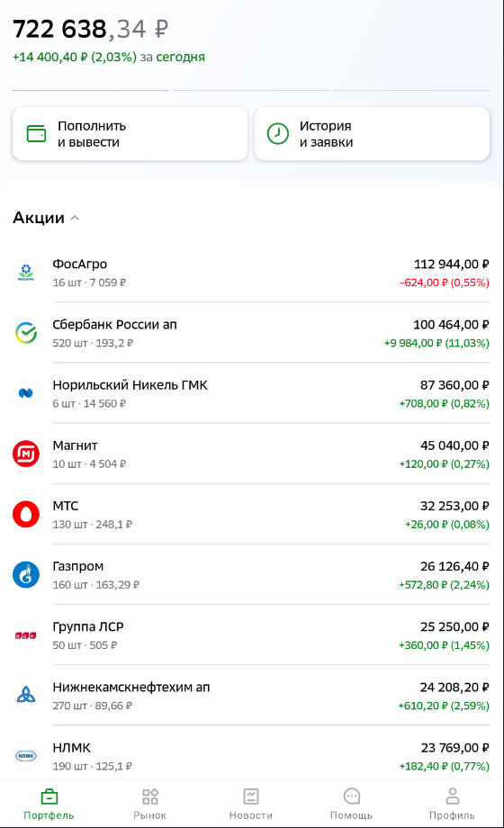Tap НЛМК quantity 190 шт · 125,1 ₽

93,766
